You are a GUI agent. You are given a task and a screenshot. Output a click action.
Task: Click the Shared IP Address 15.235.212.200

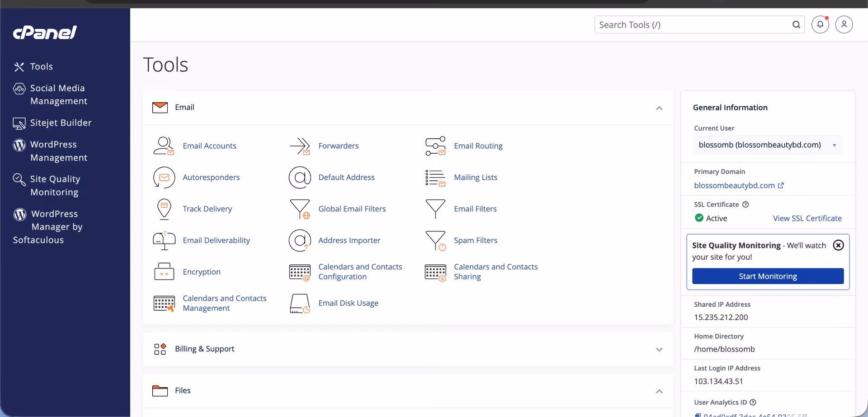[721, 318]
